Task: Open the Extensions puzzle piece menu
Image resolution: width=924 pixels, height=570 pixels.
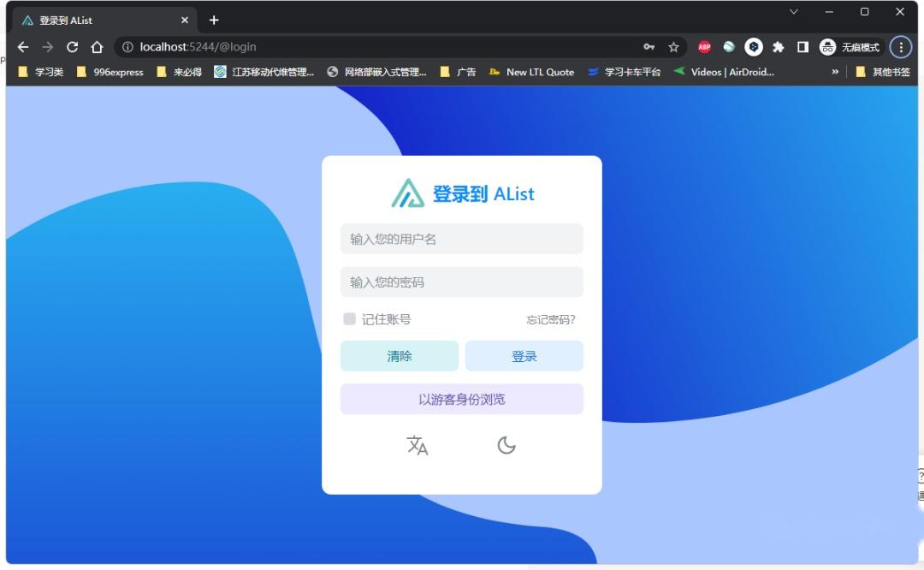Action: click(779, 47)
